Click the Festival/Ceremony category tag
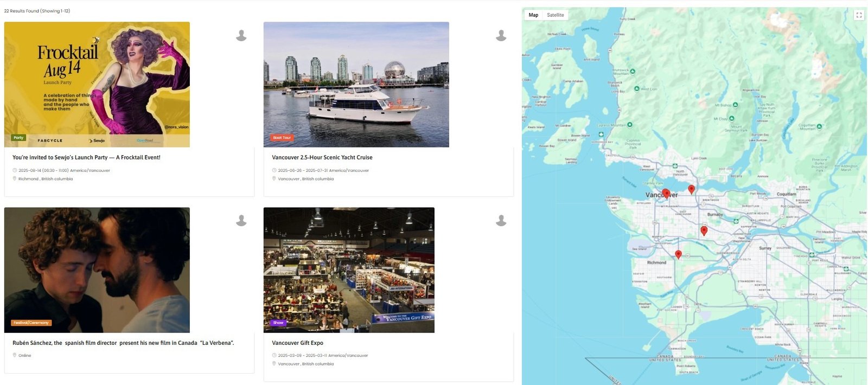Viewport: 868px width, 385px height. tap(30, 322)
